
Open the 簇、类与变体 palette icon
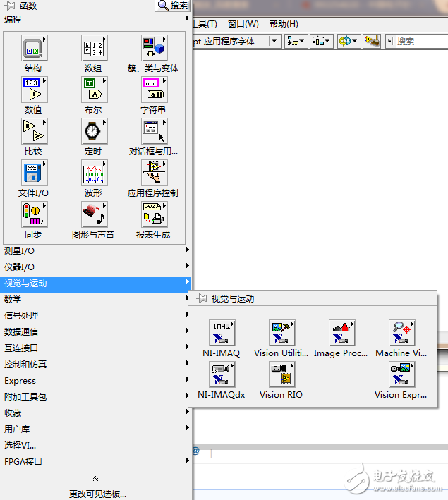[154, 48]
